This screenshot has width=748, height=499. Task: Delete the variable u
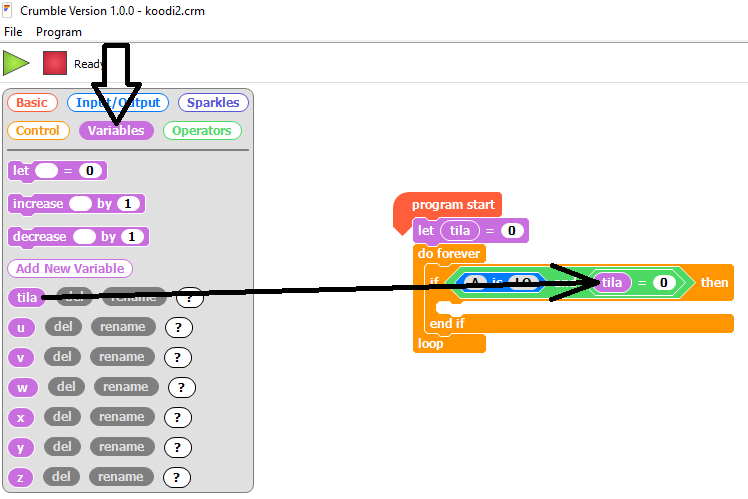pos(62,327)
